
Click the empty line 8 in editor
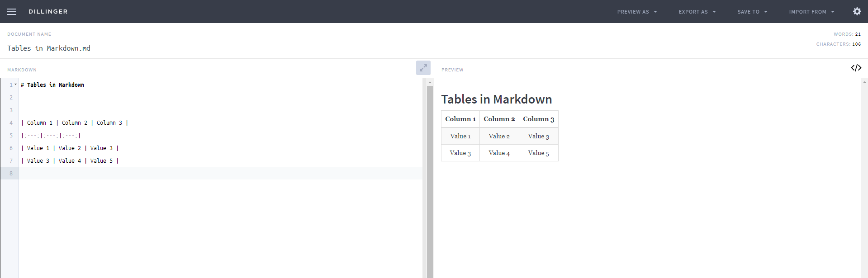point(220,173)
